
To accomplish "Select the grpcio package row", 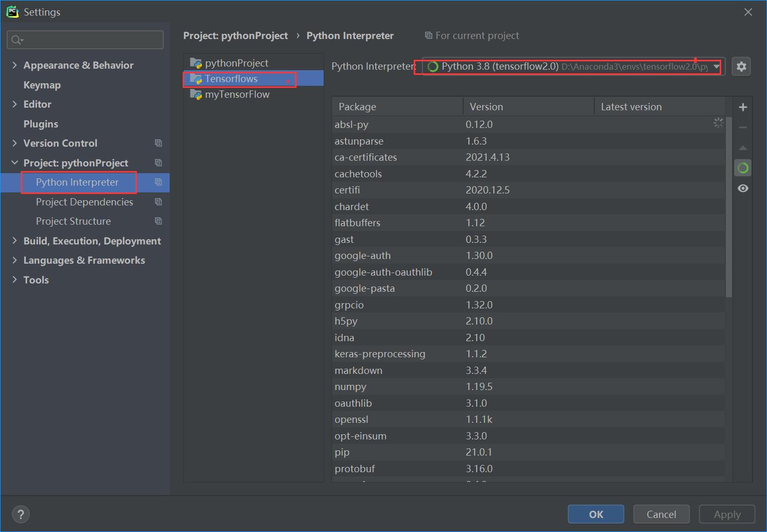I will pos(528,305).
